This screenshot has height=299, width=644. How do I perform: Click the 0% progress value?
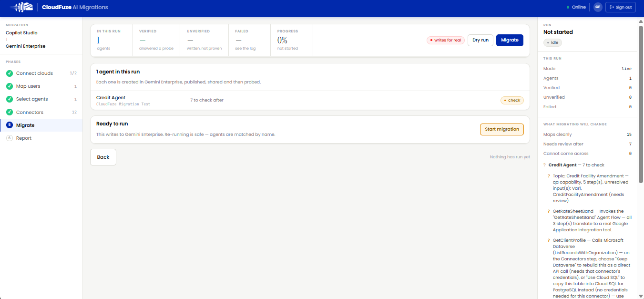point(282,41)
